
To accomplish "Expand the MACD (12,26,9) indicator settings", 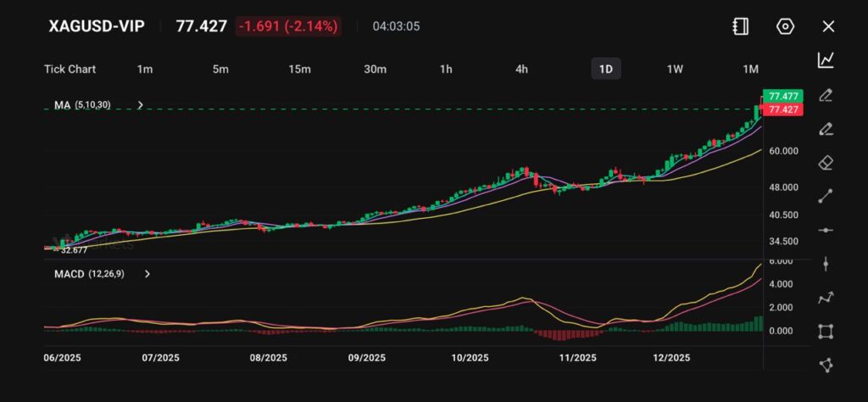I will click(147, 274).
